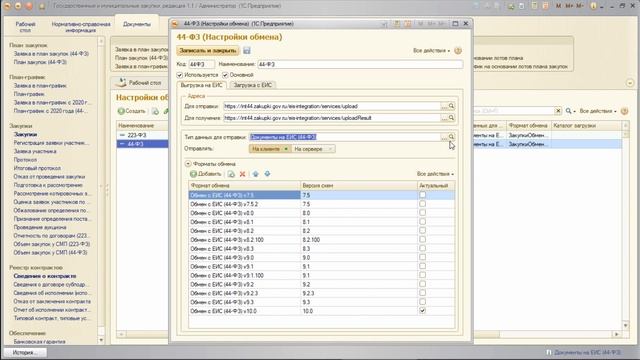This screenshot has height=360, width=640.
Task: Open План закупок (44-ФЗ) link in sidebar
Action: pyautogui.click(x=40, y=62)
